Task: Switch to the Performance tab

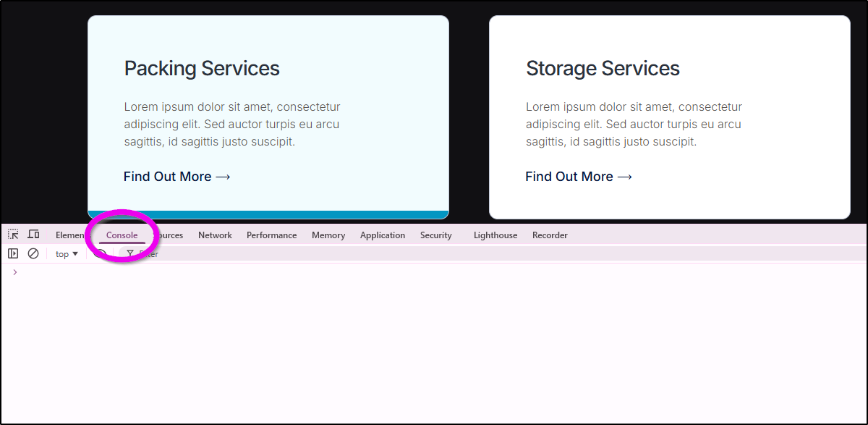Action: click(x=271, y=235)
